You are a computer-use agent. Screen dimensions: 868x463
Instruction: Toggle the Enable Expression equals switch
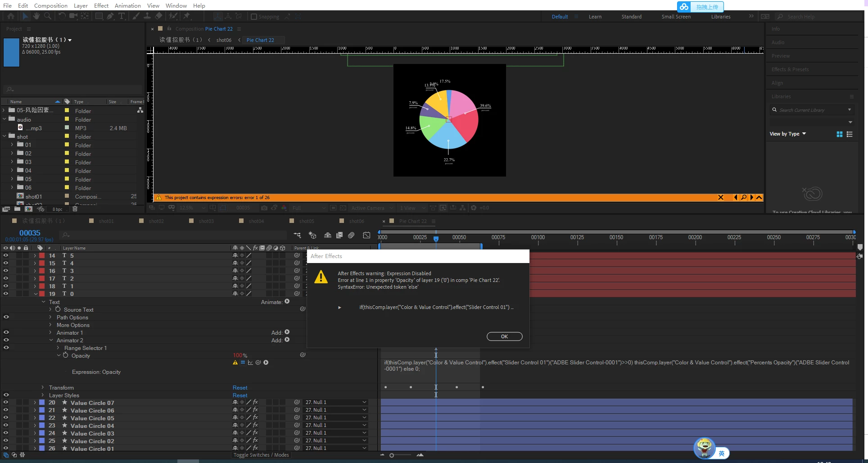point(243,363)
